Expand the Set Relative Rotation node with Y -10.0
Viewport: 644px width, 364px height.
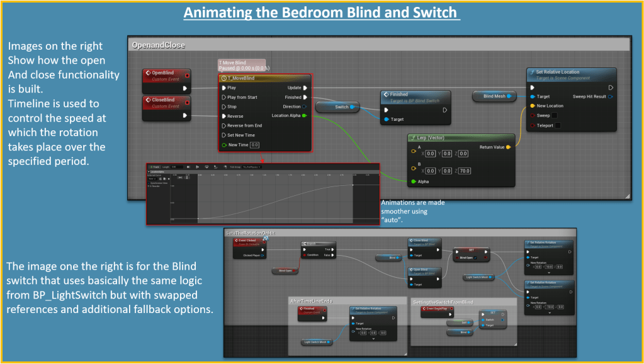[x=550, y=313]
